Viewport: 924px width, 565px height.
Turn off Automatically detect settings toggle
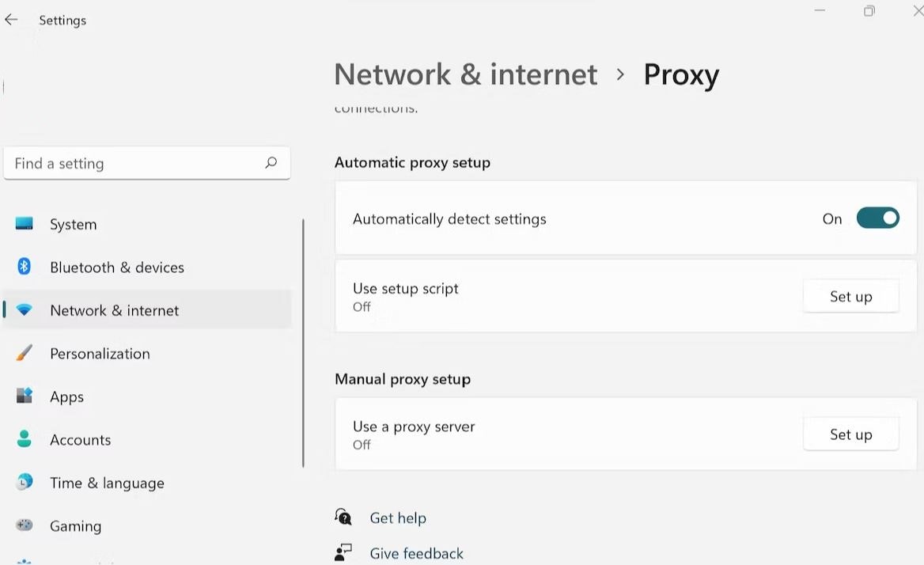[x=877, y=218]
